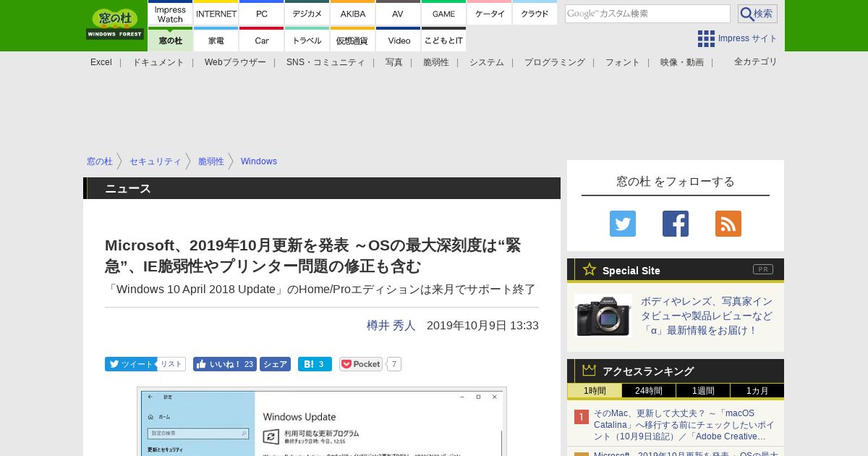Open the AKIBA site tab
The height and width of the screenshot is (456, 868).
click(x=353, y=14)
